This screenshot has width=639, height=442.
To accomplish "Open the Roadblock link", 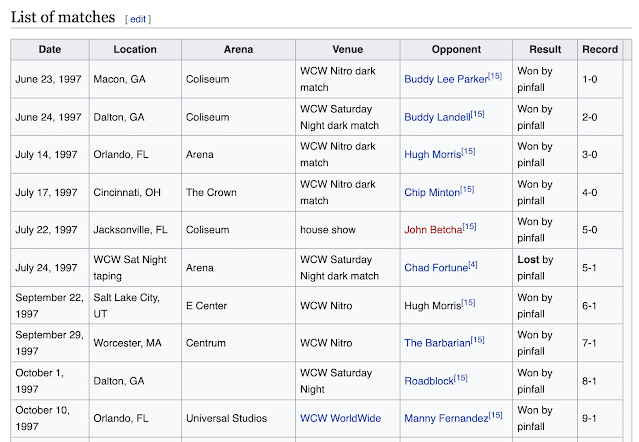I will click(429, 381).
